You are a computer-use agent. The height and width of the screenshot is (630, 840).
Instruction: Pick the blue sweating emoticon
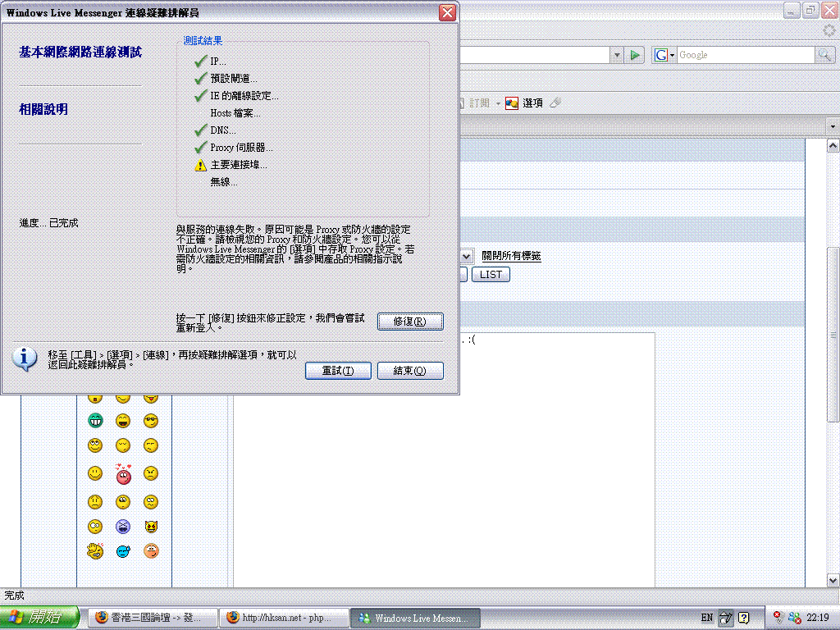click(123, 551)
